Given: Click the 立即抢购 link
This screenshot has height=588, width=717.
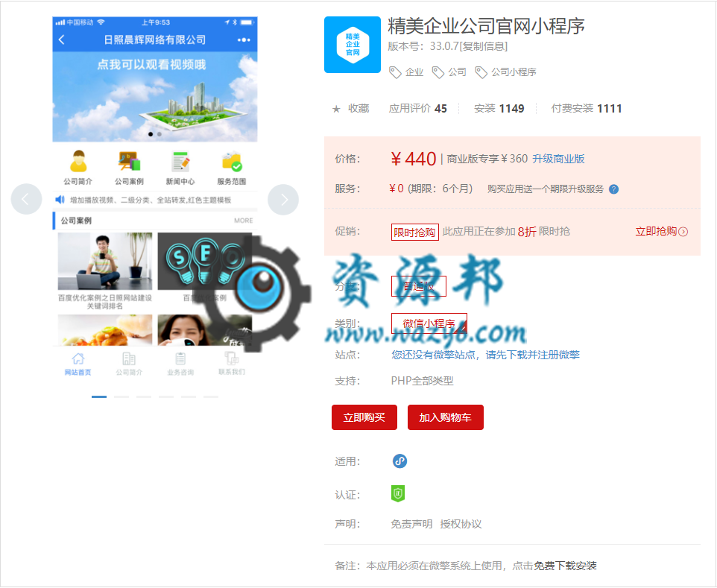Looking at the screenshot, I should [x=661, y=231].
